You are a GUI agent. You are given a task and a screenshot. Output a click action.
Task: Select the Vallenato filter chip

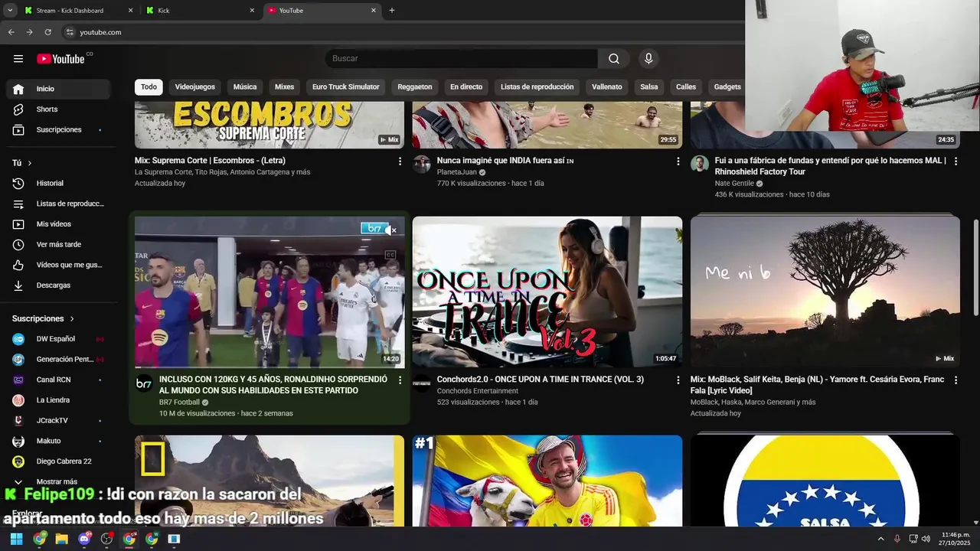point(607,87)
